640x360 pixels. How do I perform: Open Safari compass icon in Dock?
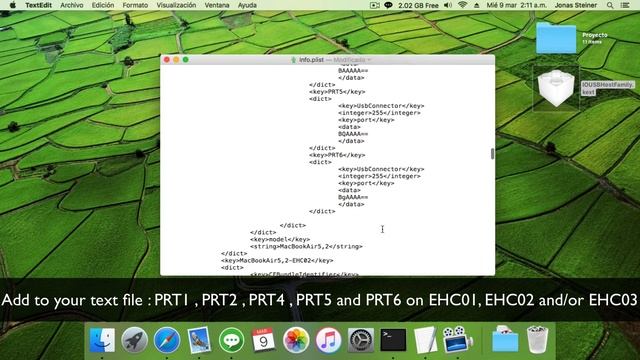pyautogui.click(x=167, y=340)
